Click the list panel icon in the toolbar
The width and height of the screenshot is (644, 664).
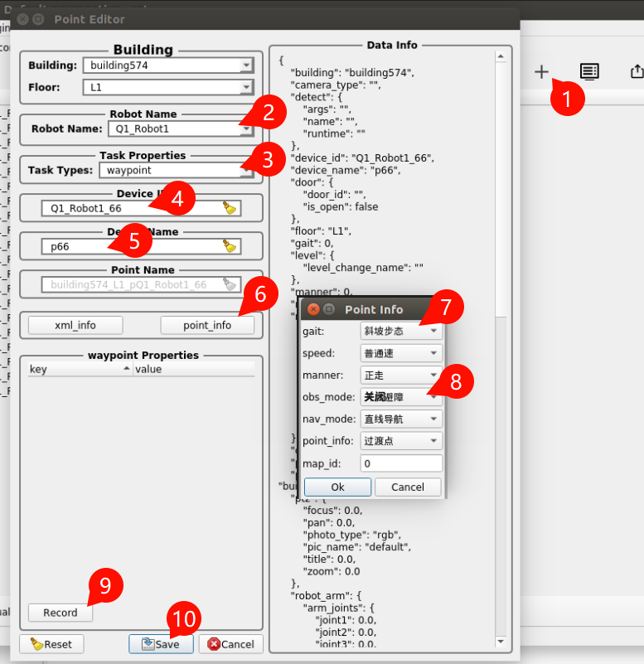(x=589, y=72)
